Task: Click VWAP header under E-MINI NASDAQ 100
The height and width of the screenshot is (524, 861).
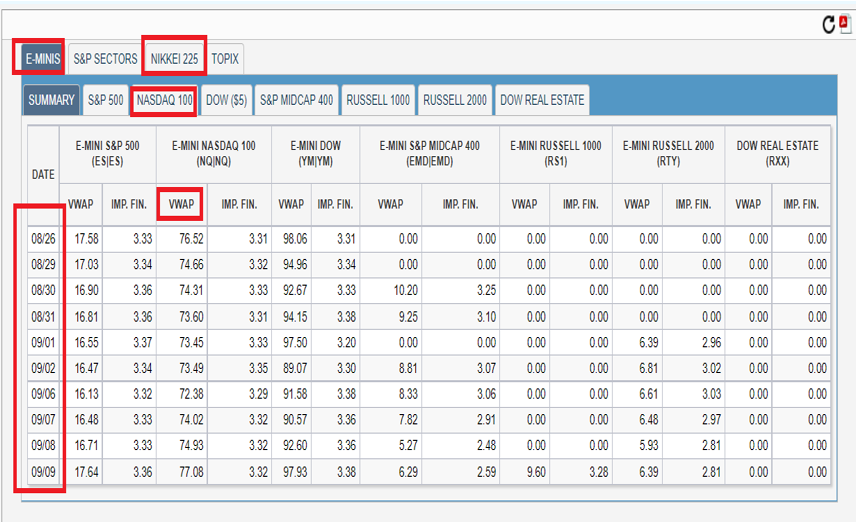Action: click(x=181, y=204)
